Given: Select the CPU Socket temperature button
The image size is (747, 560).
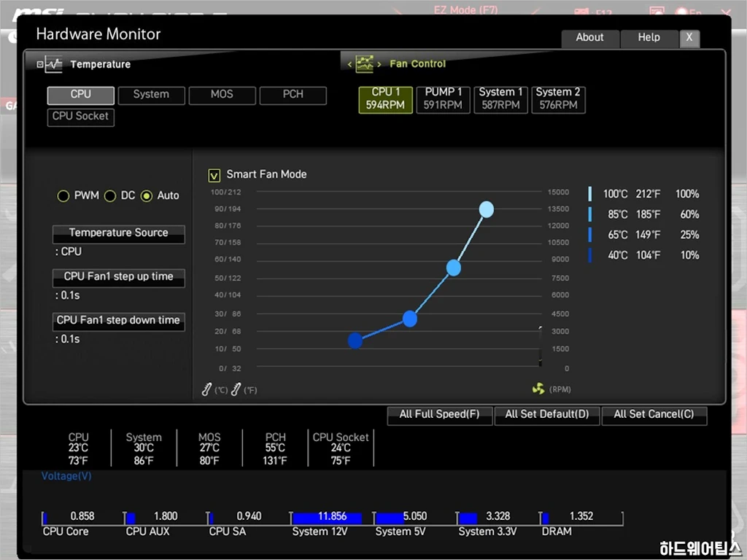Looking at the screenshot, I should [80, 117].
